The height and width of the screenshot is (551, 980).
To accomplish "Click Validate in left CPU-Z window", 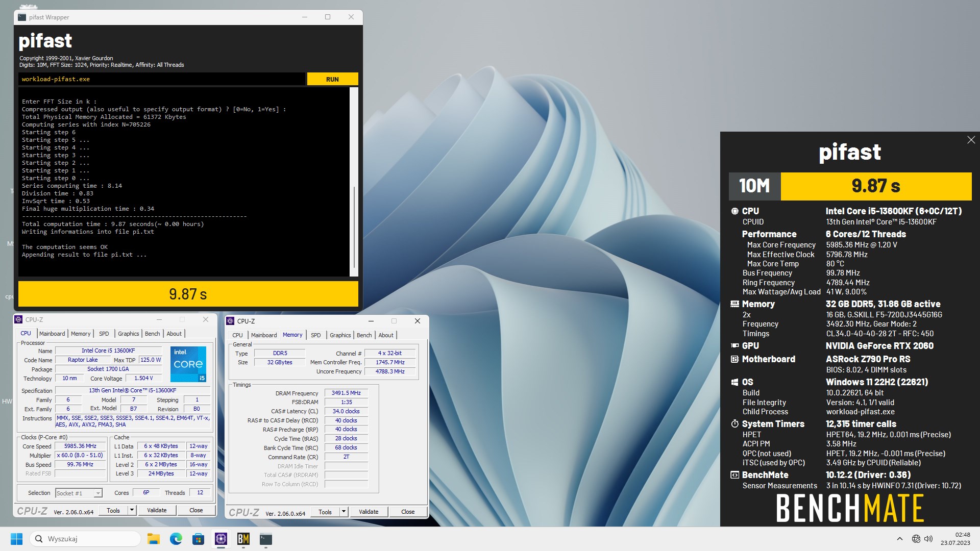I will [x=157, y=510].
